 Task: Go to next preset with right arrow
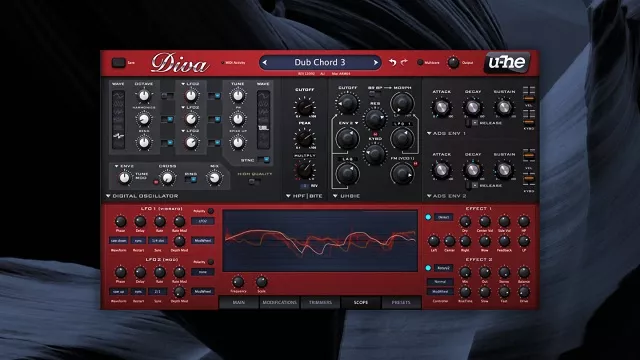pos(376,62)
